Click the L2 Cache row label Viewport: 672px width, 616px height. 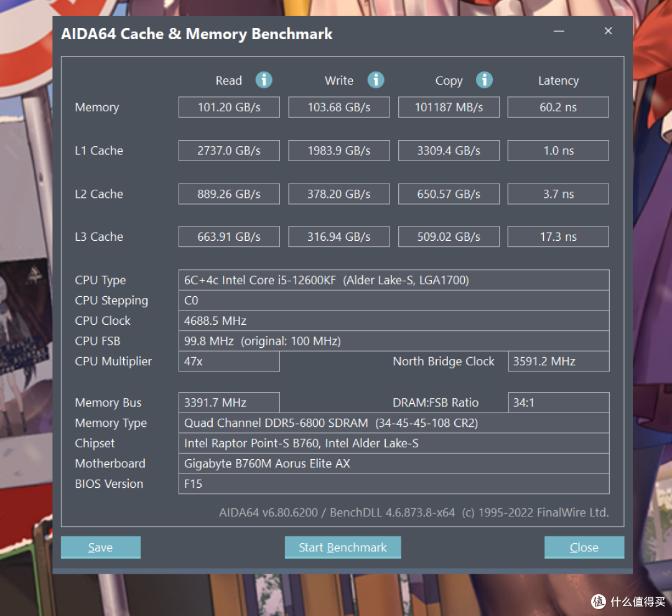(x=99, y=194)
